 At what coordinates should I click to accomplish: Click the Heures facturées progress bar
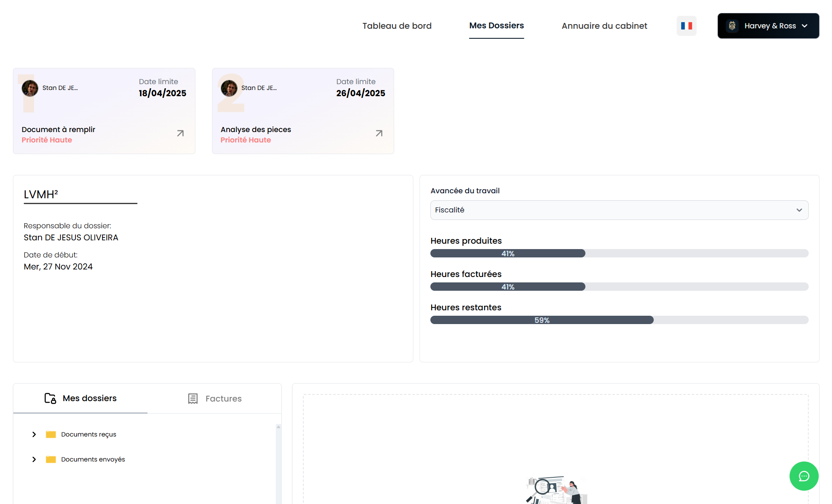619,287
